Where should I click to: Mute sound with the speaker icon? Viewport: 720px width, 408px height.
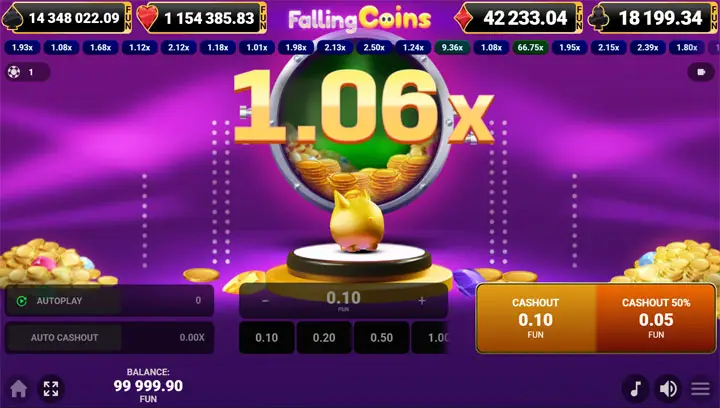pos(669,389)
